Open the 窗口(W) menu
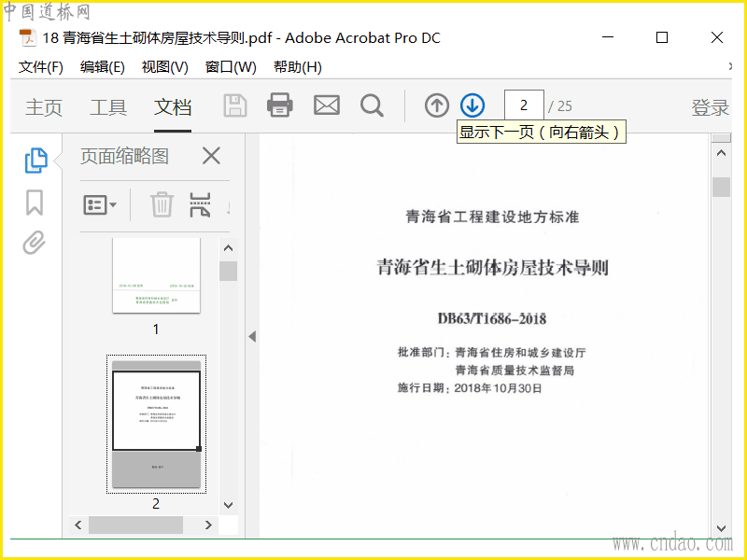 pyautogui.click(x=231, y=67)
